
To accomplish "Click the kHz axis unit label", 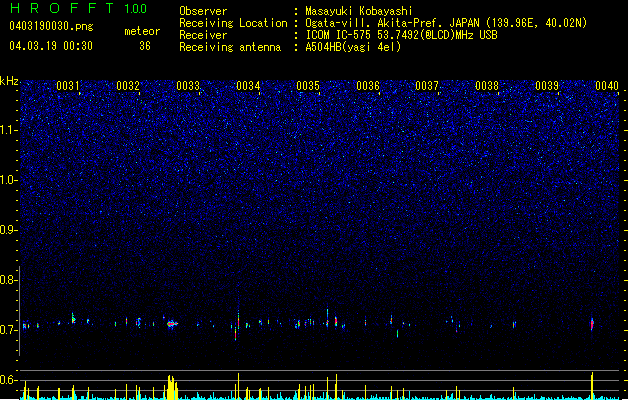I will 9,81.
